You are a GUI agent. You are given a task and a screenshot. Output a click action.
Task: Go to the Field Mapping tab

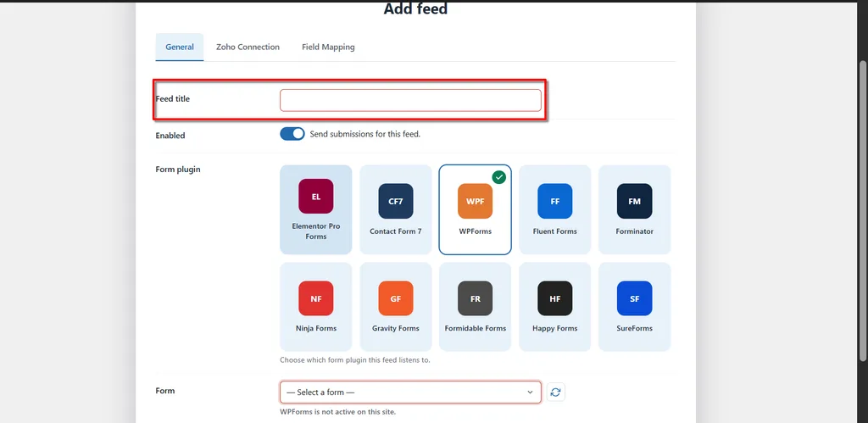[x=328, y=47]
